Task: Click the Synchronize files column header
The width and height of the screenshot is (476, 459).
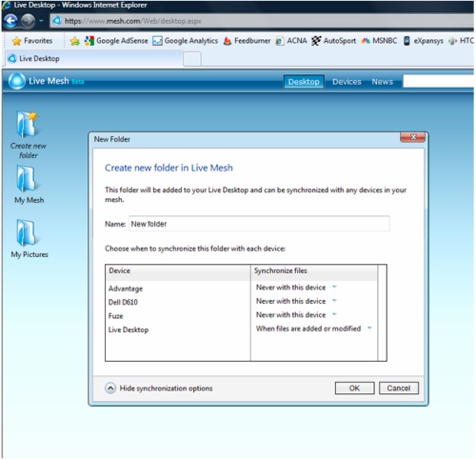Action: [314, 271]
